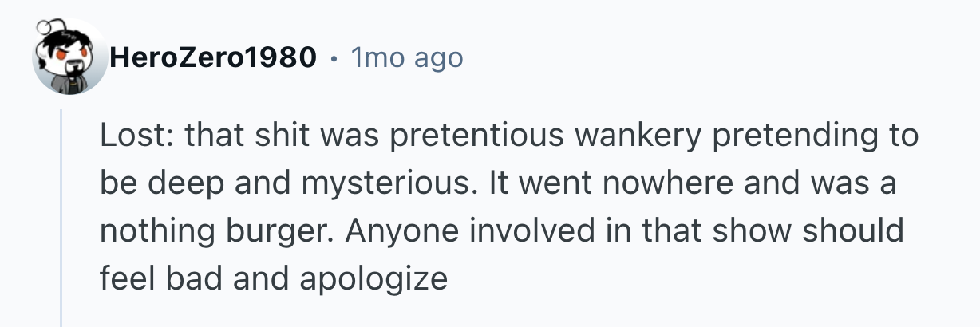Click the "1mo ago" timestamp
The height and width of the screenshot is (327, 980).
point(407,57)
